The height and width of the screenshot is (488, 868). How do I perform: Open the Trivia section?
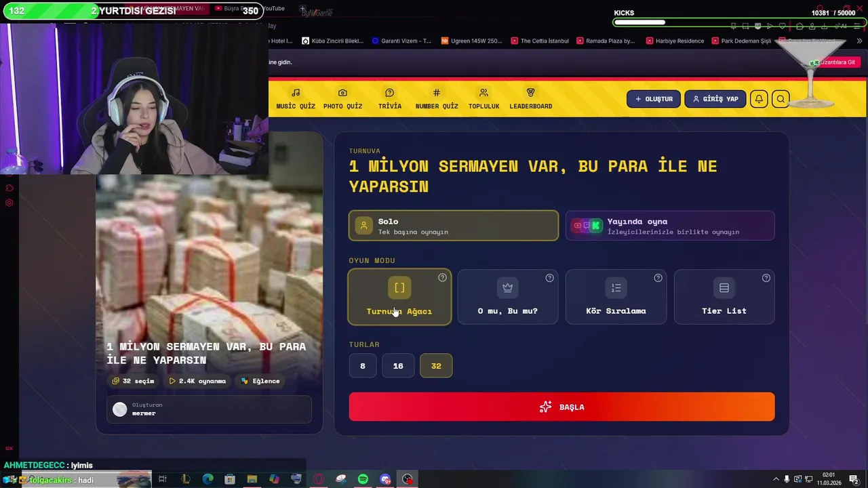(389, 99)
